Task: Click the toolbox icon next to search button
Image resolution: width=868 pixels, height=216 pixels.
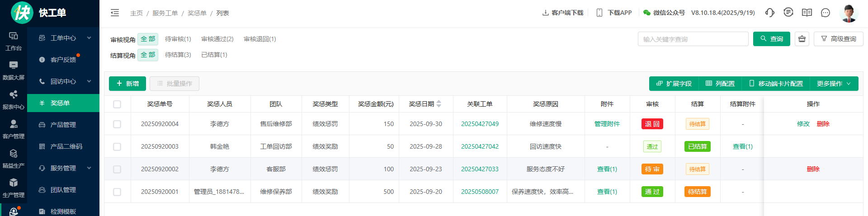Action: [x=802, y=39]
